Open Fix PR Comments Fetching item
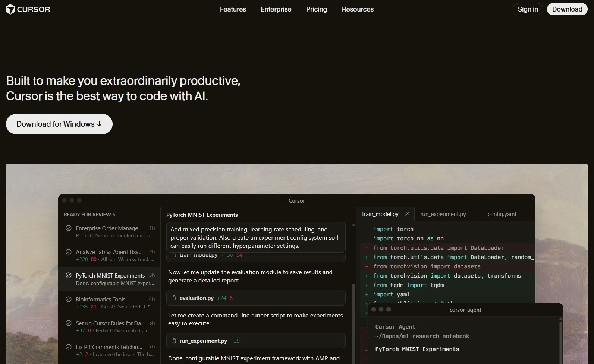 109,351
